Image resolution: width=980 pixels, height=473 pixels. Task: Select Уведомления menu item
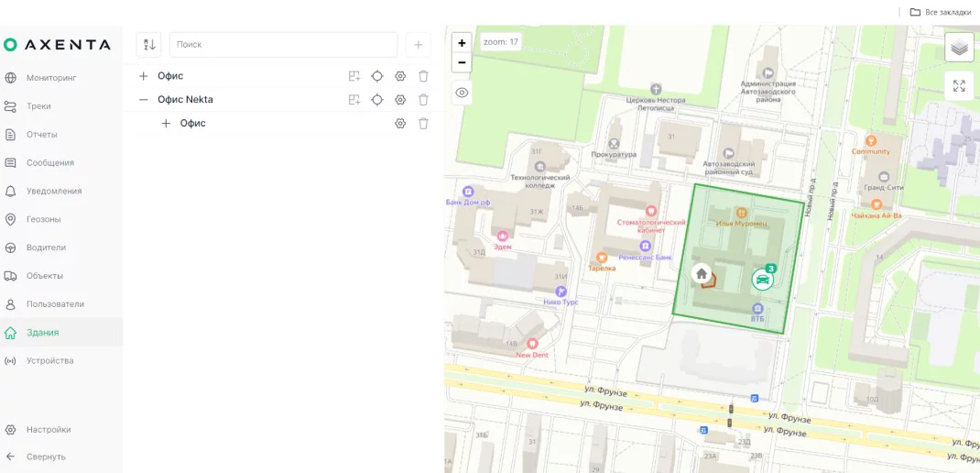[x=54, y=191]
